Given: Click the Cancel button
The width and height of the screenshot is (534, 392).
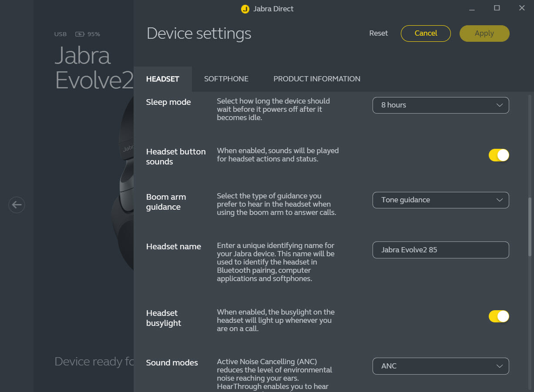Looking at the screenshot, I should pos(426,34).
